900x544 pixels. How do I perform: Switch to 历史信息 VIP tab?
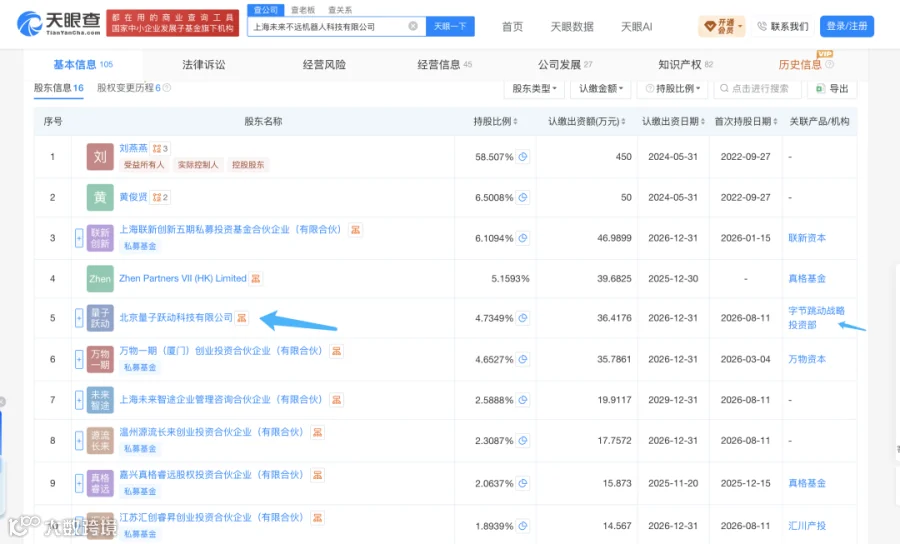(x=806, y=64)
